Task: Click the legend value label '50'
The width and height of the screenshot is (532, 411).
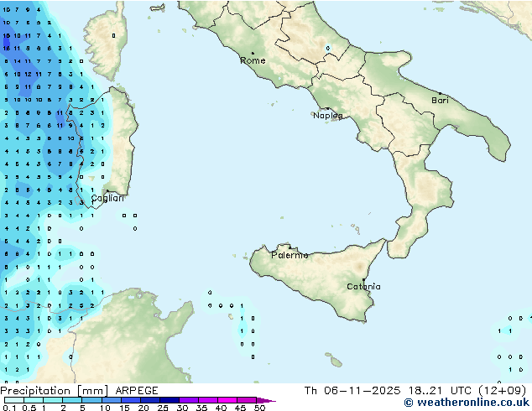Action: [x=259, y=408]
